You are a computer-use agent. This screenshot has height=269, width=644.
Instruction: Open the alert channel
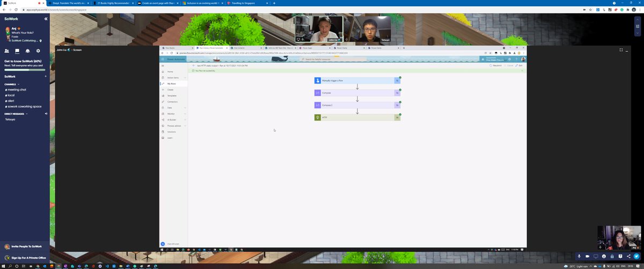tap(10, 101)
